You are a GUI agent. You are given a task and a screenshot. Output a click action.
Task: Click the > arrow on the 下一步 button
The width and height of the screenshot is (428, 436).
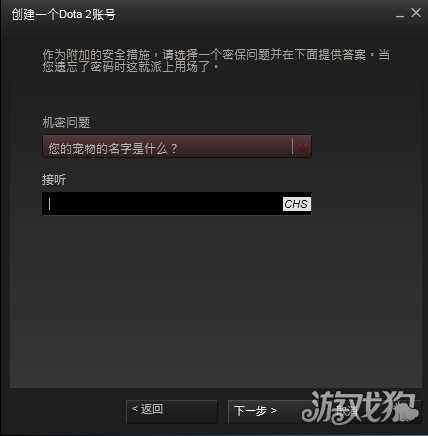pos(274,410)
